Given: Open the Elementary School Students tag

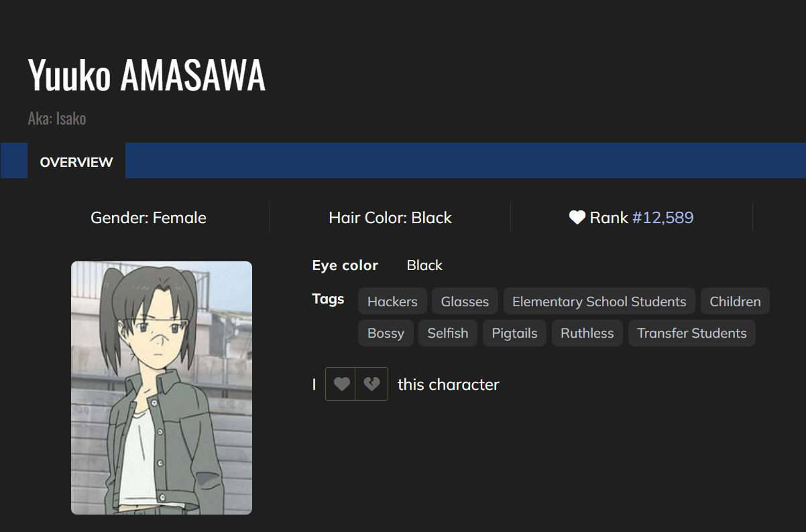Looking at the screenshot, I should [x=599, y=302].
